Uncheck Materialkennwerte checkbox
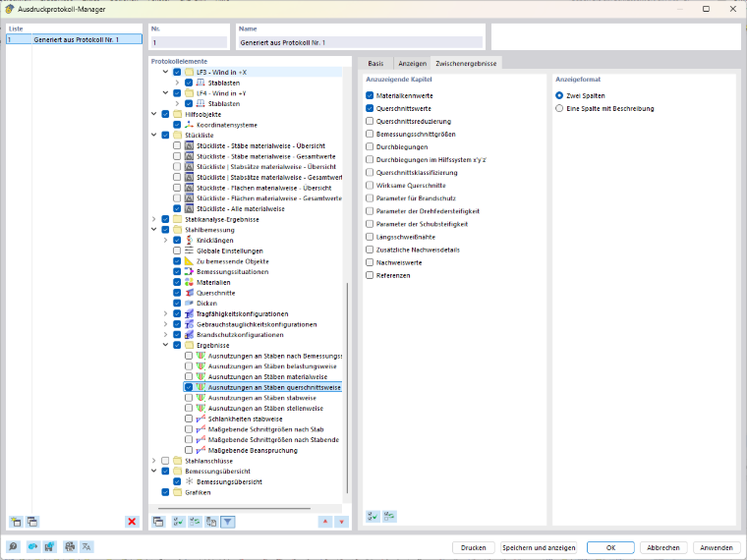Viewport: 747px width, 560px height. coord(370,95)
